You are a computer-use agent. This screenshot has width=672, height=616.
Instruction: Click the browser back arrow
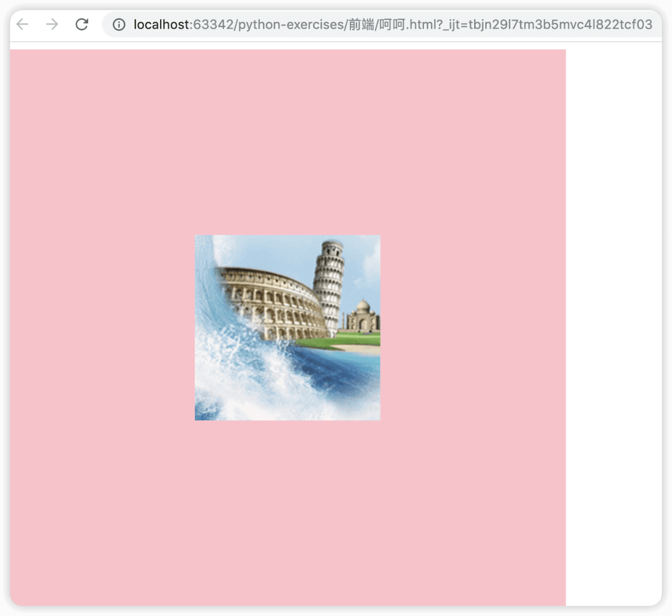(23, 24)
